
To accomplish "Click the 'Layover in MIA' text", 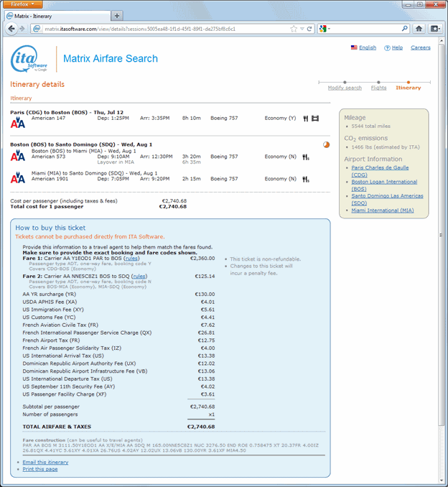I will [116, 162].
